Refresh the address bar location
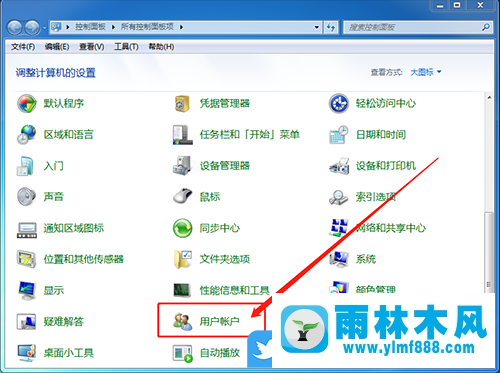Image resolution: width=500 pixels, height=373 pixels. pos(331,27)
